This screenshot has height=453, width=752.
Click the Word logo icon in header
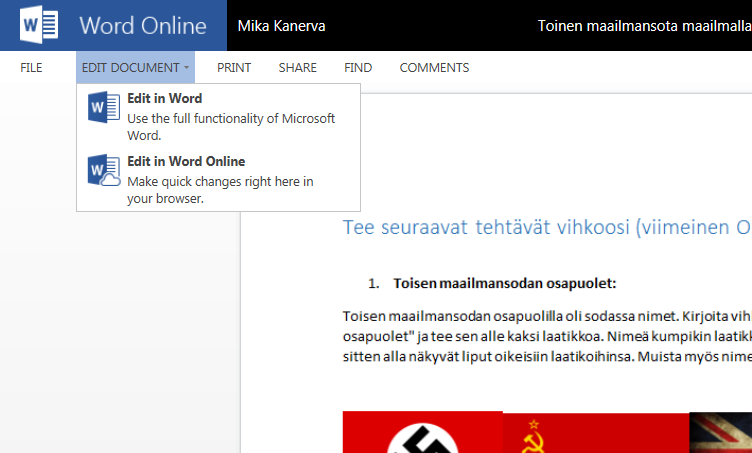(39, 25)
